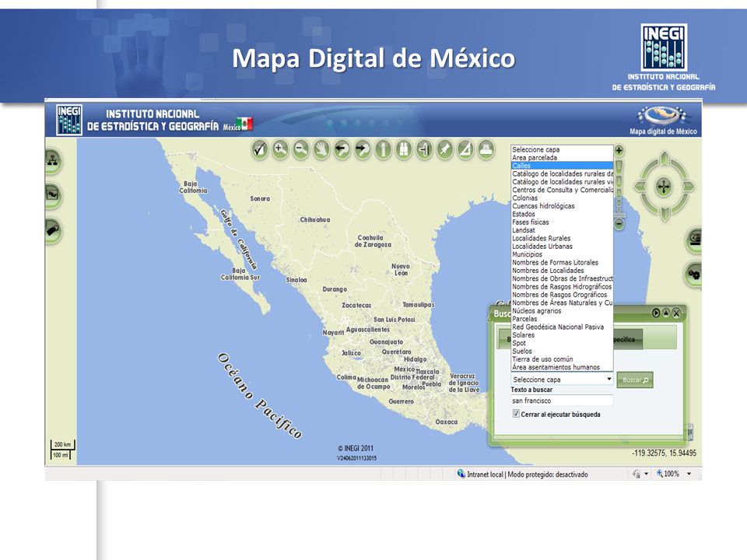Pan the map south with compass arrow
The height and width of the screenshot is (560, 747).
pyautogui.click(x=664, y=213)
